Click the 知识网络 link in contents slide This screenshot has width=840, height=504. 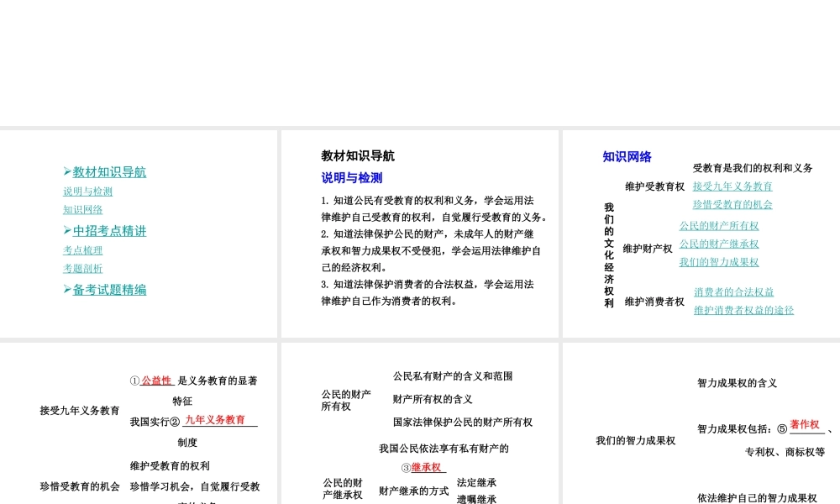tap(82, 209)
